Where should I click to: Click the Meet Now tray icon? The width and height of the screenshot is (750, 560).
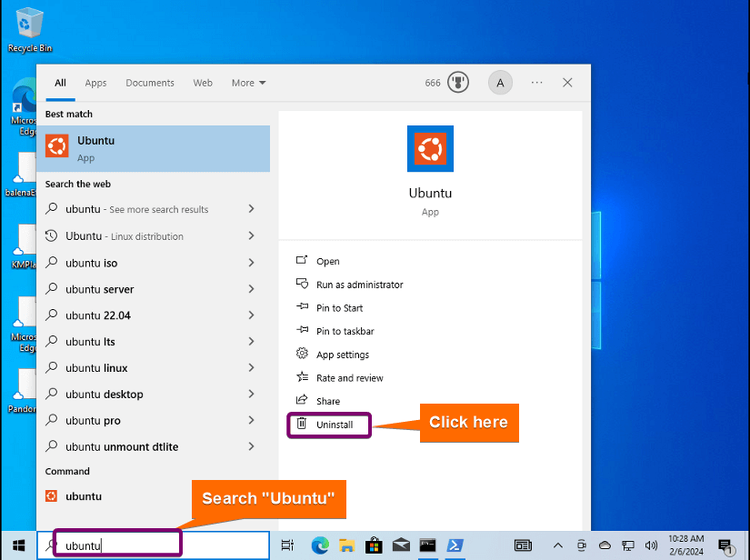point(581,545)
